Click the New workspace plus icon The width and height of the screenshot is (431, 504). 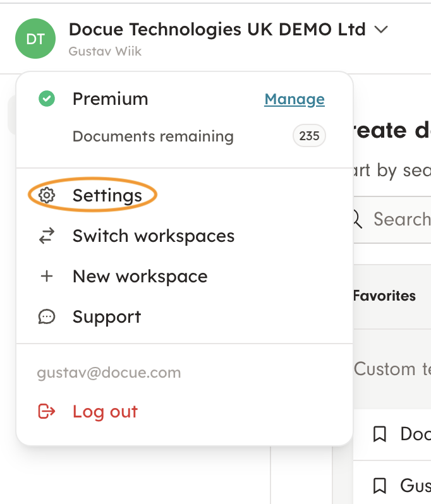47,277
